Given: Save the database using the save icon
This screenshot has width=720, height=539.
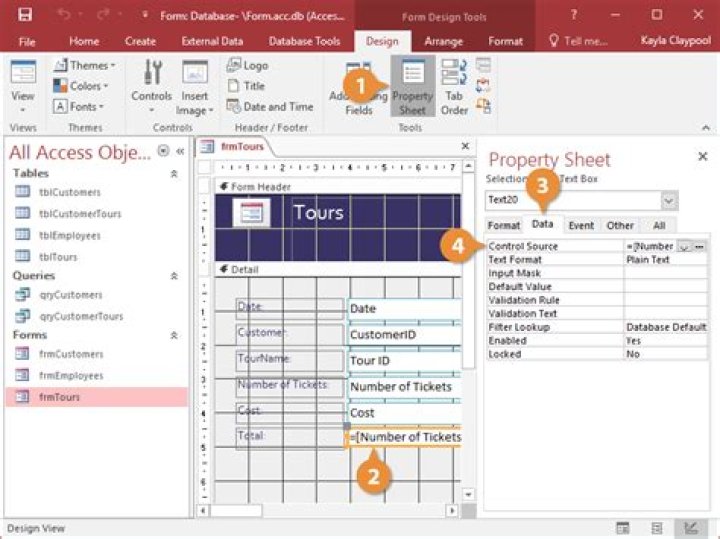Looking at the screenshot, I should 25,15.
